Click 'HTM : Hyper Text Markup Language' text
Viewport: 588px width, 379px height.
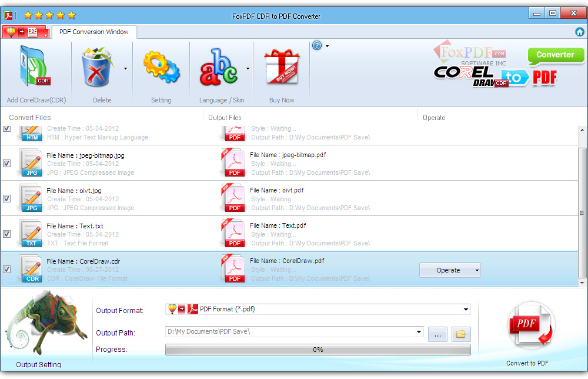[98, 137]
